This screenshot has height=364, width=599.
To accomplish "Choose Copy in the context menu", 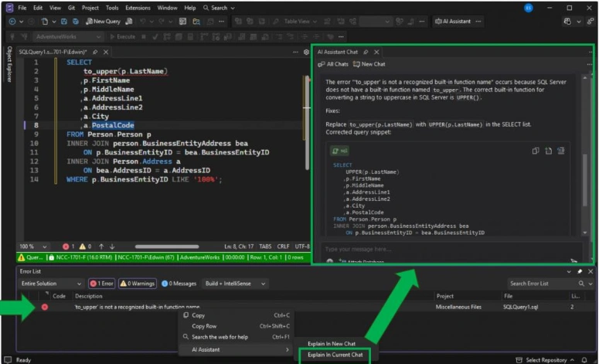I will (x=236, y=315).
